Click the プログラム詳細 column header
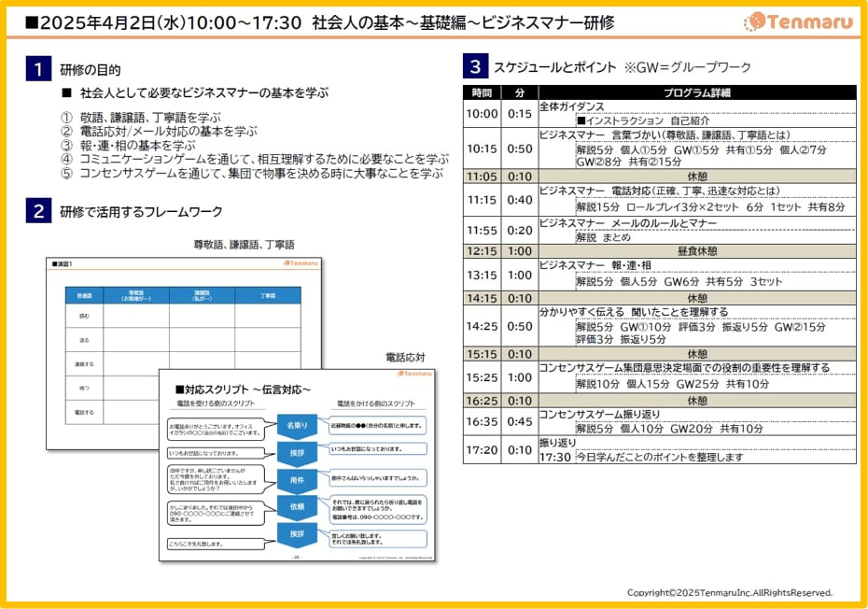Viewport: 868px width, 609px height. pos(697,92)
